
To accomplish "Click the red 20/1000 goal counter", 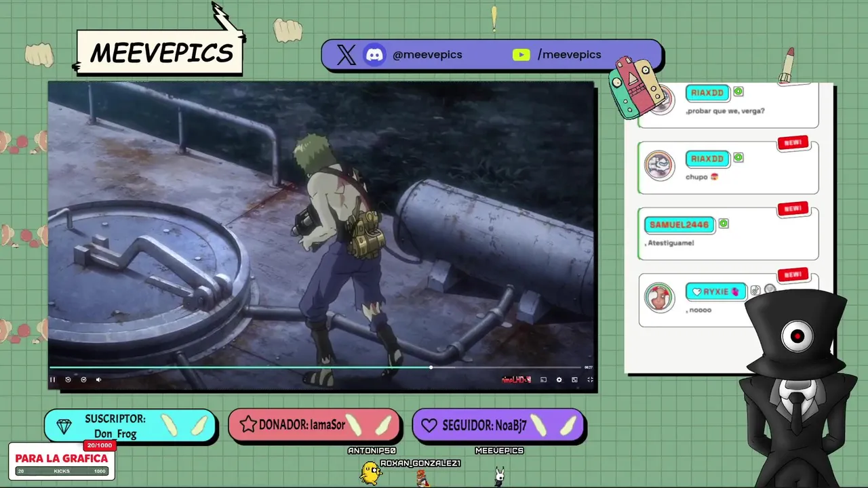I will [x=99, y=445].
